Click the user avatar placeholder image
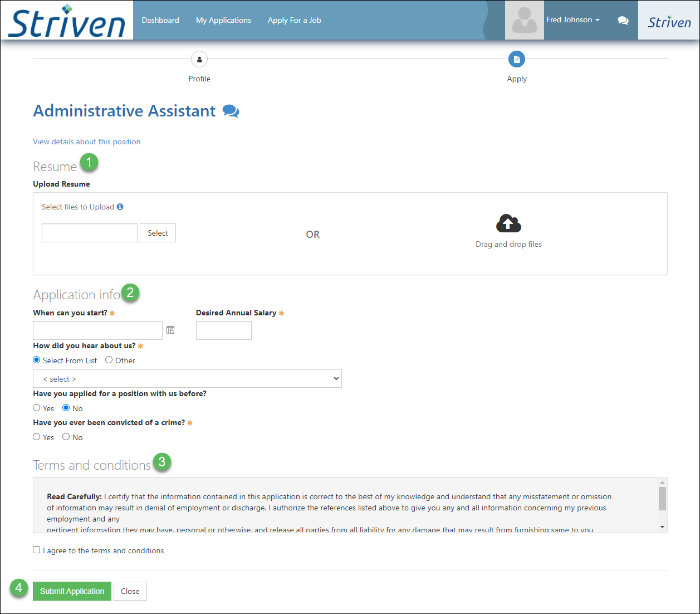This screenshot has width=700, height=614. (x=524, y=20)
